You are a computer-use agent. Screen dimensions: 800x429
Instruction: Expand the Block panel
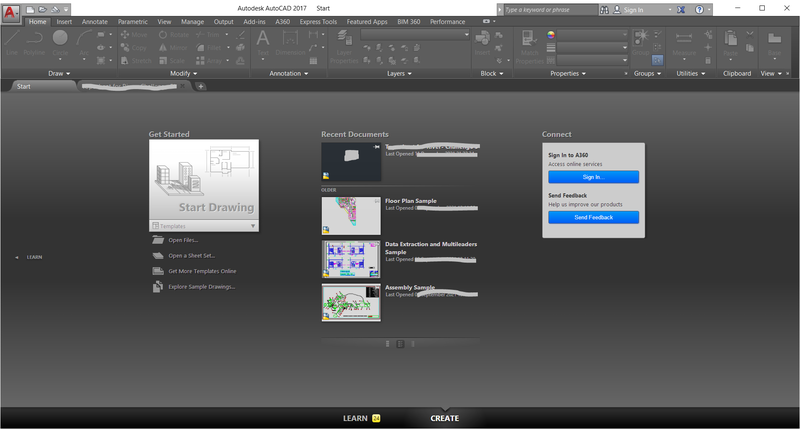click(492, 73)
